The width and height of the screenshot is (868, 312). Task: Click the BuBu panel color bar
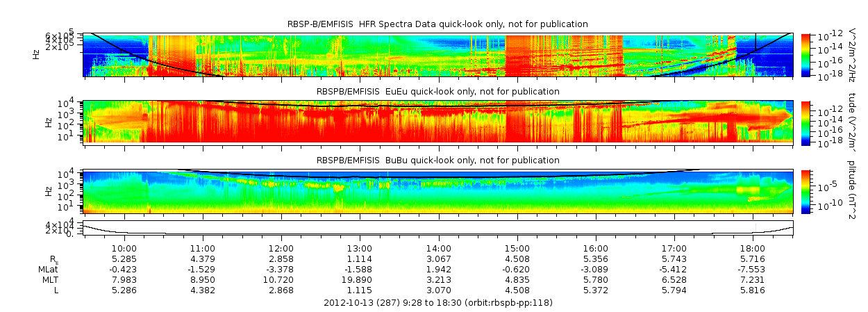[x=806, y=190]
